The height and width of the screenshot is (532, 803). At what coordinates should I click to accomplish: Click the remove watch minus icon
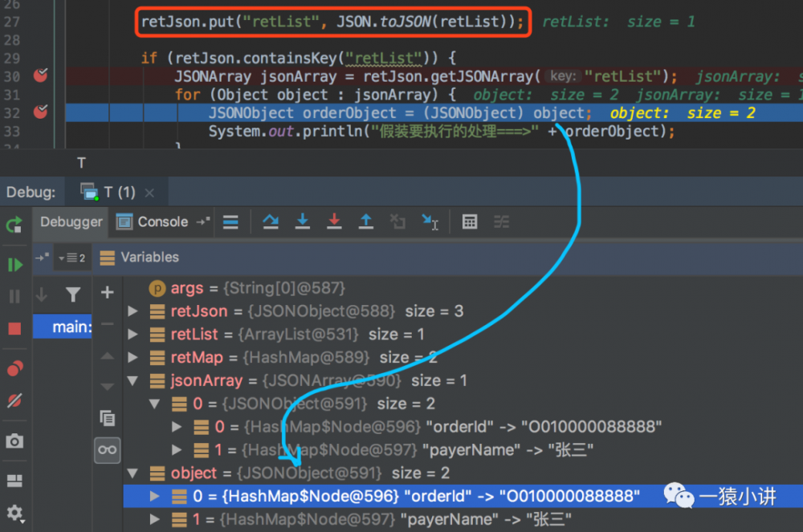tap(107, 324)
